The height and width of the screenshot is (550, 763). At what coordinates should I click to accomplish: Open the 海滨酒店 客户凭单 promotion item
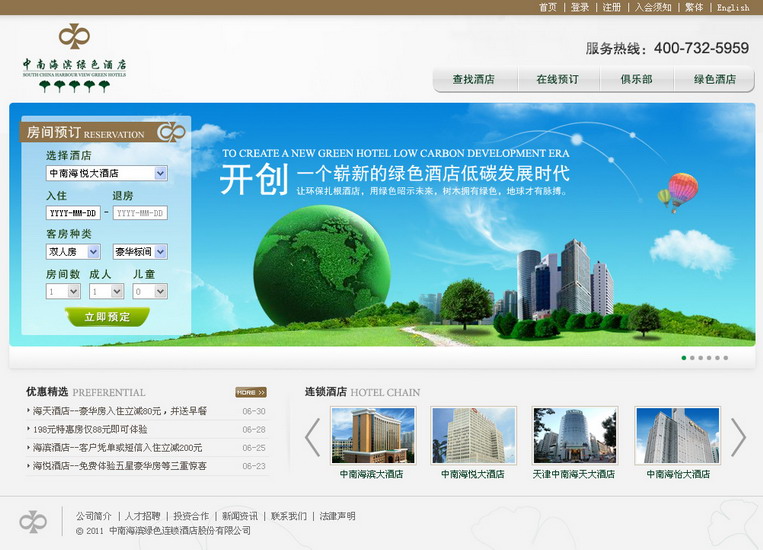point(117,448)
